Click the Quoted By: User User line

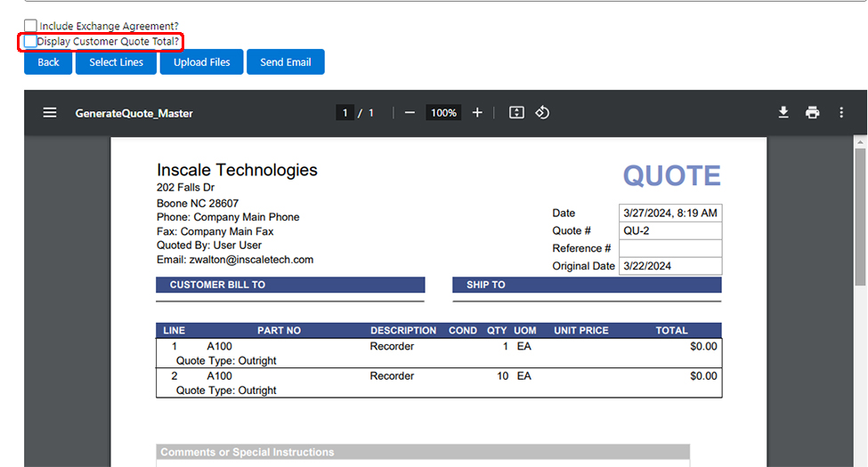click(209, 246)
